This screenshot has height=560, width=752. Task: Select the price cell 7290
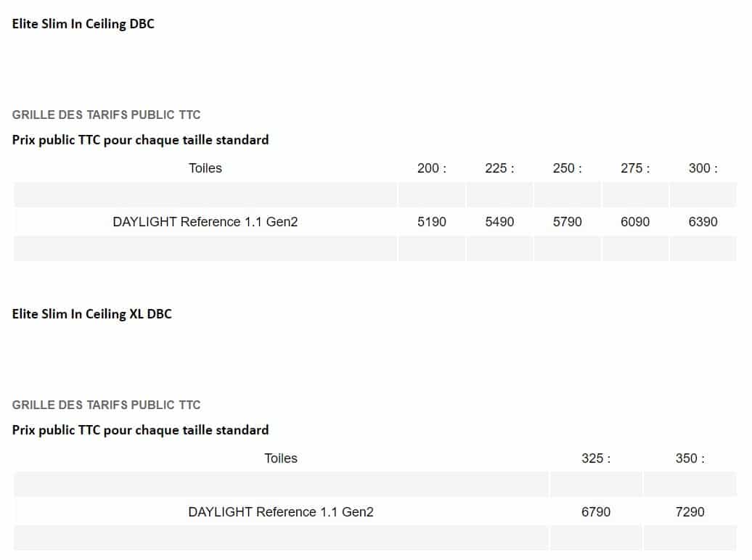pyautogui.click(x=690, y=512)
